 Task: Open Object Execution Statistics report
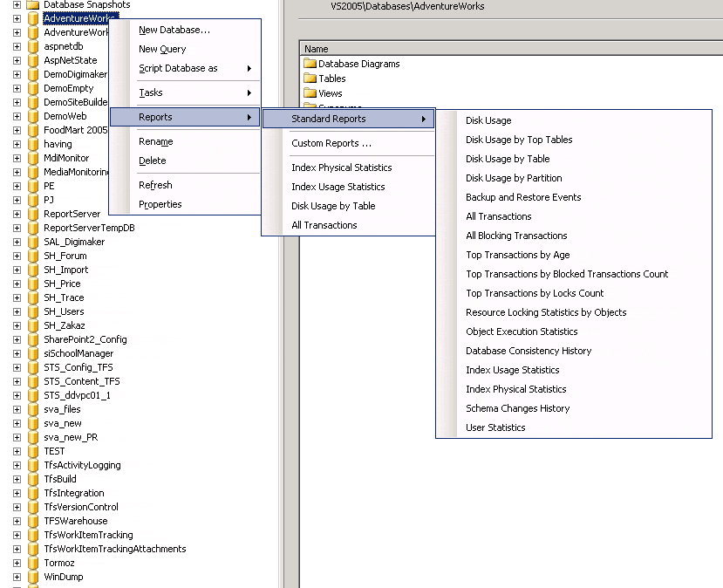[x=574, y=332]
